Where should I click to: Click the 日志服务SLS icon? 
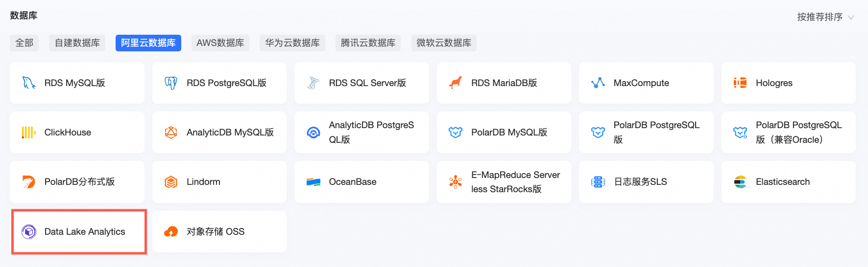pyautogui.click(x=598, y=182)
